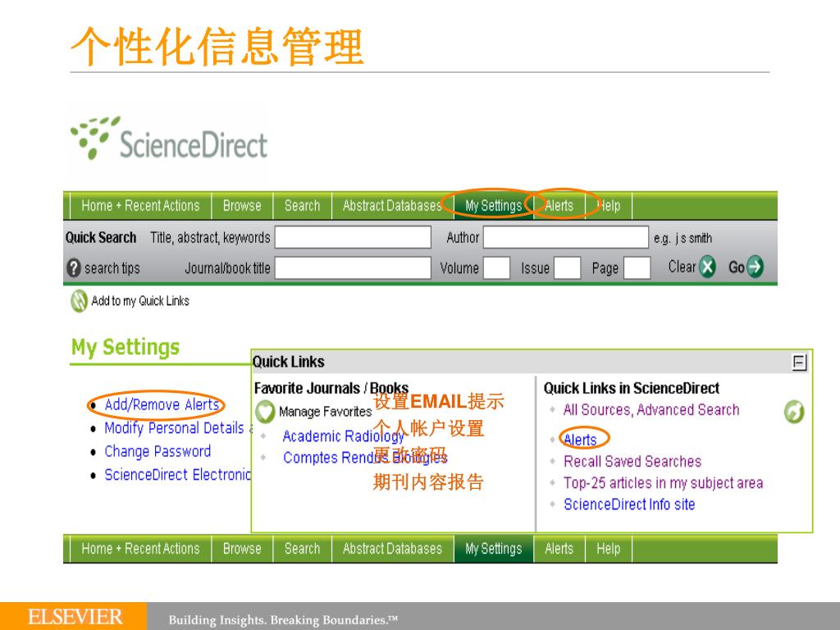
Task: Open Abstract Databases in top navigation bar
Action: (x=392, y=206)
